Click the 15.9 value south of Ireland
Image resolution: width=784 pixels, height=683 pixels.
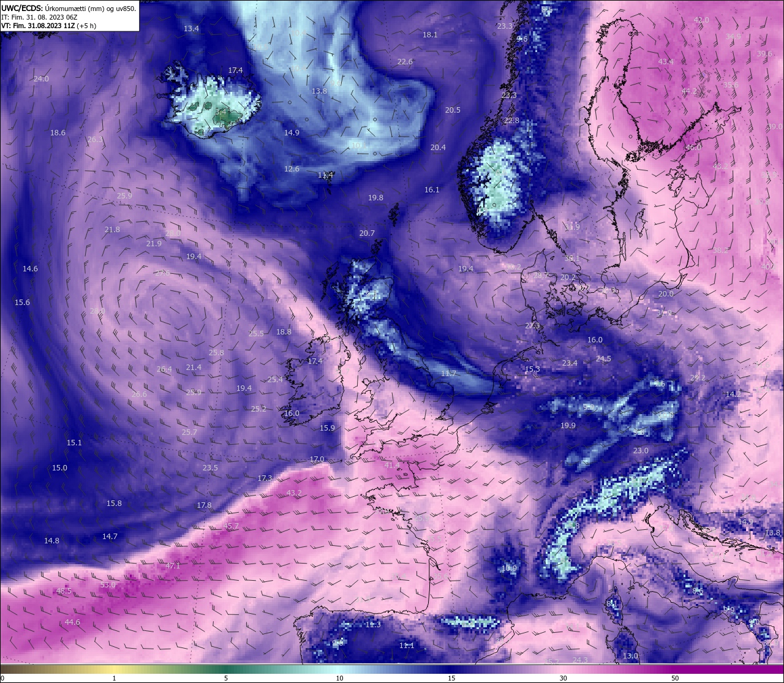[x=327, y=428]
